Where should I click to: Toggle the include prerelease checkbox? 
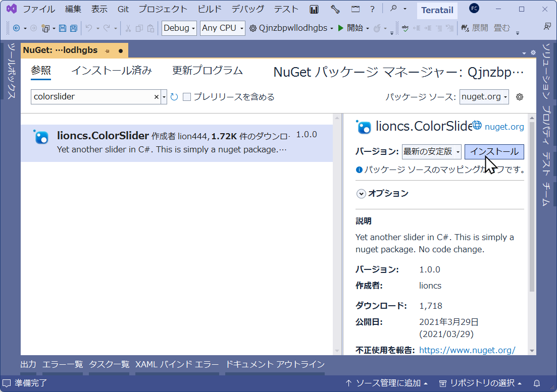tap(187, 97)
